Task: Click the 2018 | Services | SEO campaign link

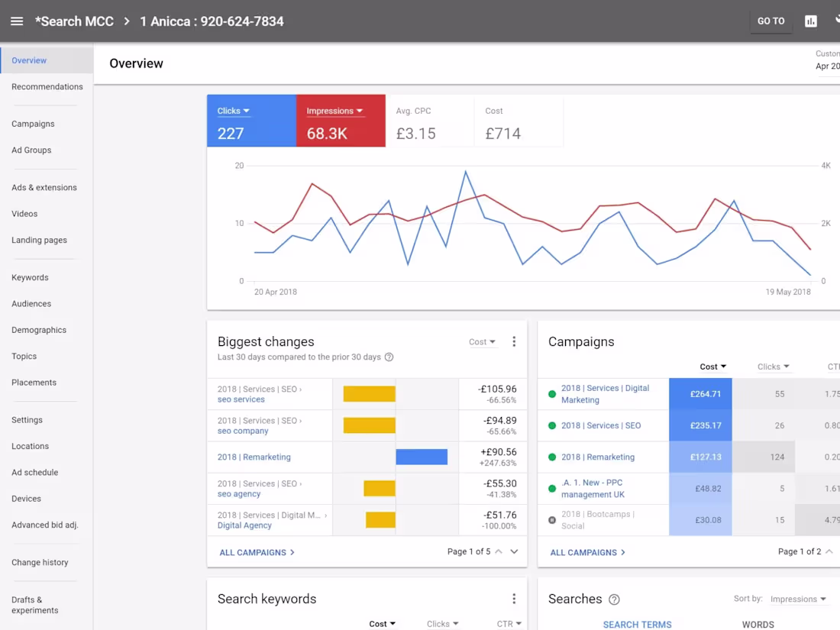Action: (600, 425)
